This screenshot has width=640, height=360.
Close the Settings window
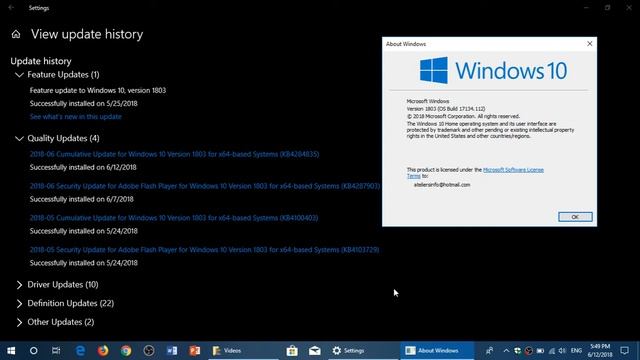point(629,7)
